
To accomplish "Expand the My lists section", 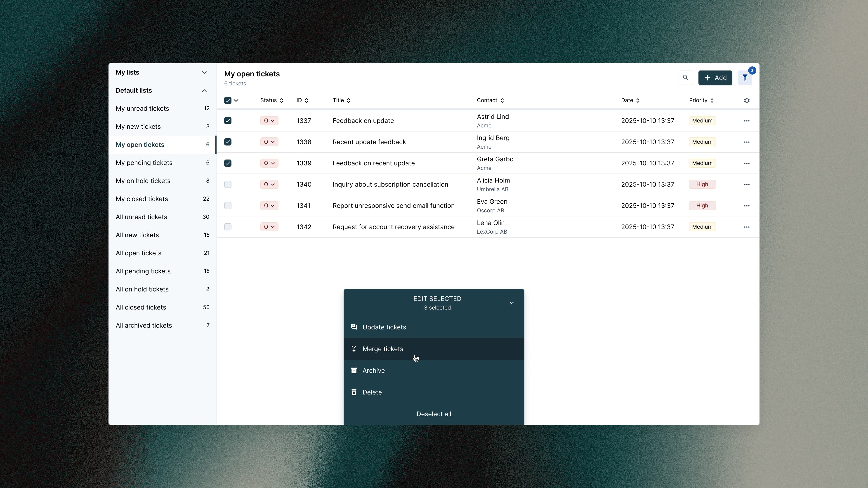I will (204, 72).
